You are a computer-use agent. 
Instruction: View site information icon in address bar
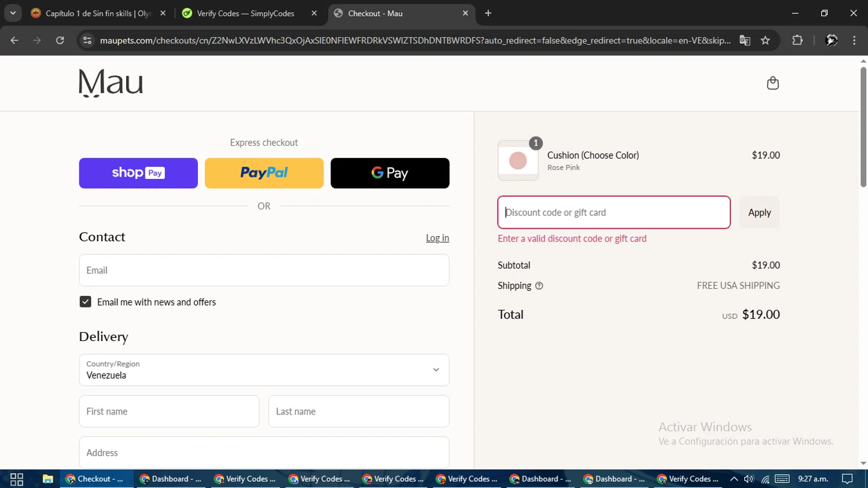[87, 41]
